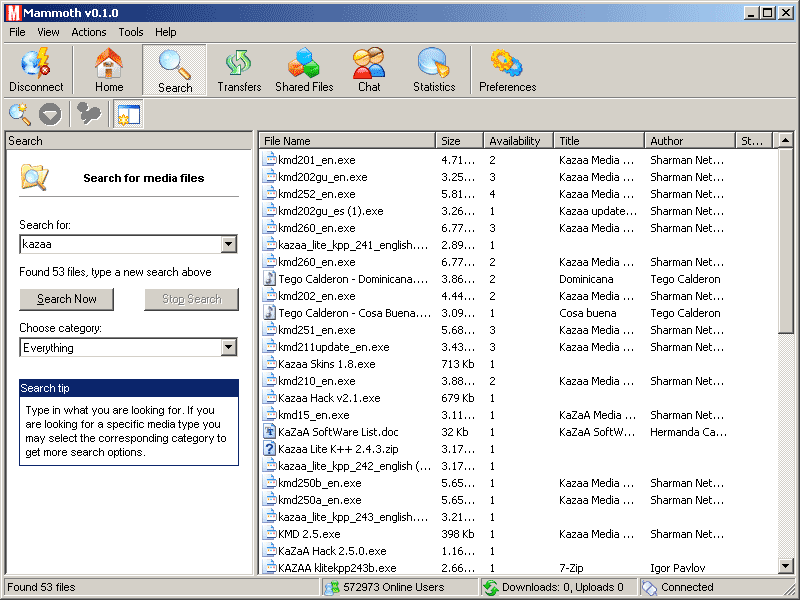The width and height of the screenshot is (800, 600).
Task: Click the document icon of KaZaA SoftWare List.doc
Action: click(x=269, y=432)
